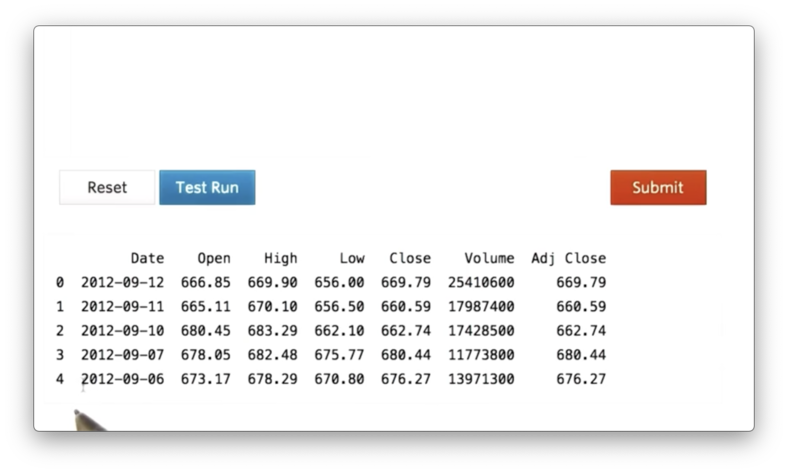Click the Open column header
Viewport: 788px width, 473px height.
pyautogui.click(x=214, y=259)
